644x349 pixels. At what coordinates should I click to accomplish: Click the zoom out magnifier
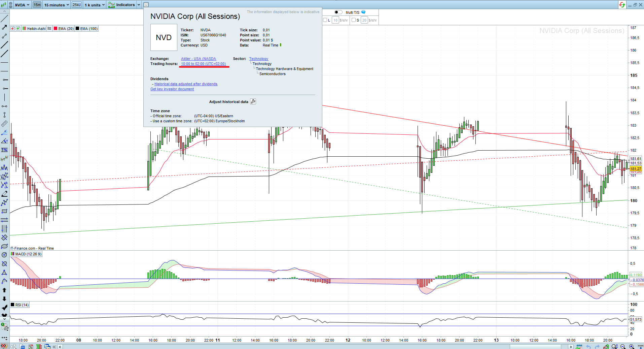[x=623, y=346]
